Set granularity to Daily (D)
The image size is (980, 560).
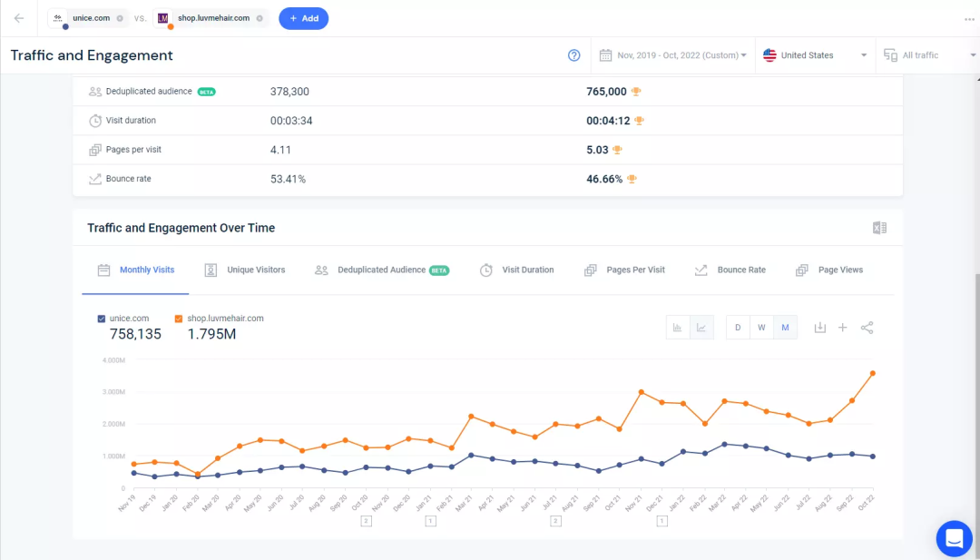[x=738, y=328]
